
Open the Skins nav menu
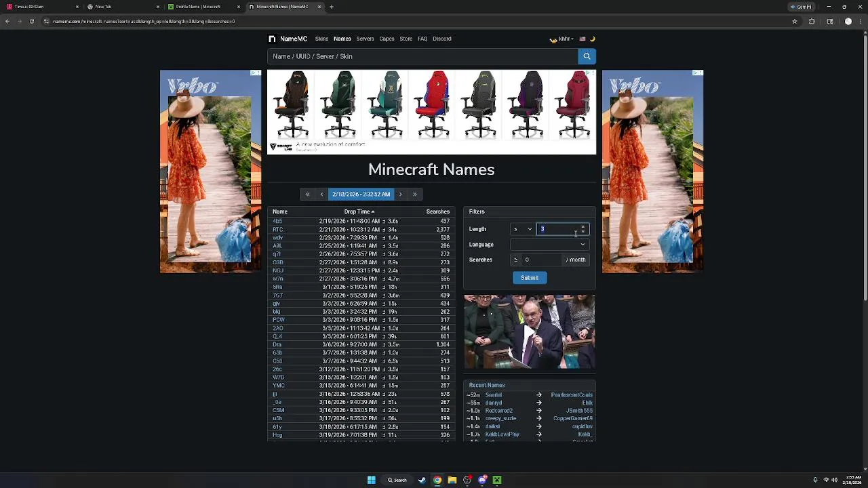[321, 39]
